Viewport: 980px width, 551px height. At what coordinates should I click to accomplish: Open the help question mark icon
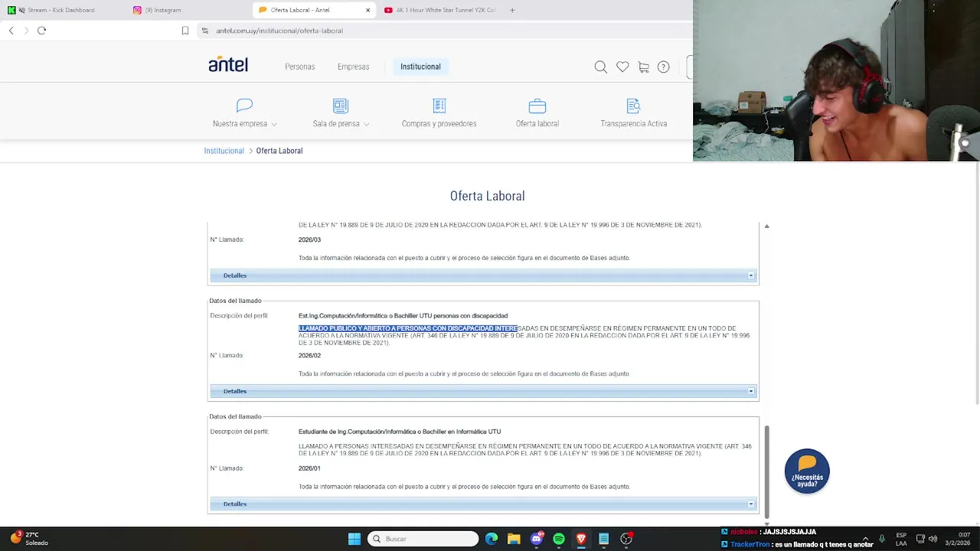click(x=664, y=67)
